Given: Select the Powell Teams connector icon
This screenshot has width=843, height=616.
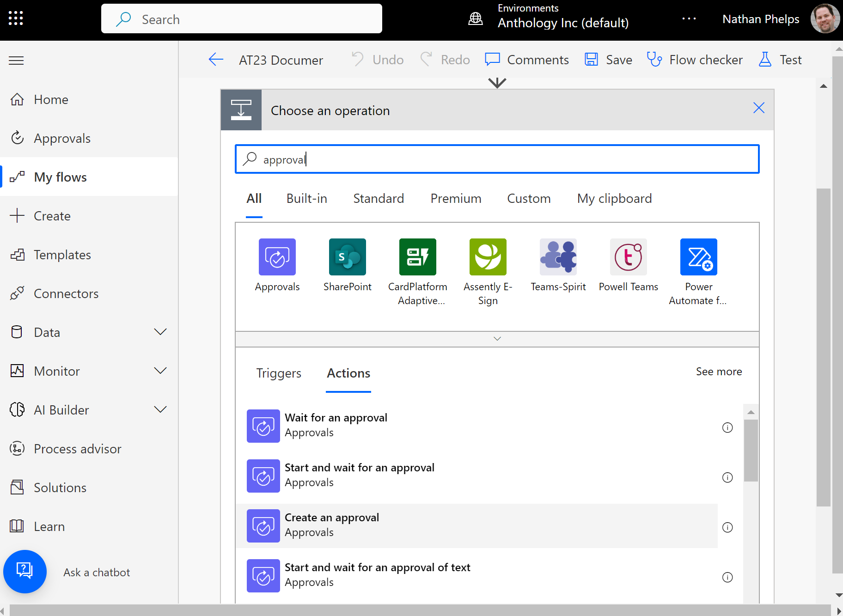Looking at the screenshot, I should pyautogui.click(x=629, y=257).
